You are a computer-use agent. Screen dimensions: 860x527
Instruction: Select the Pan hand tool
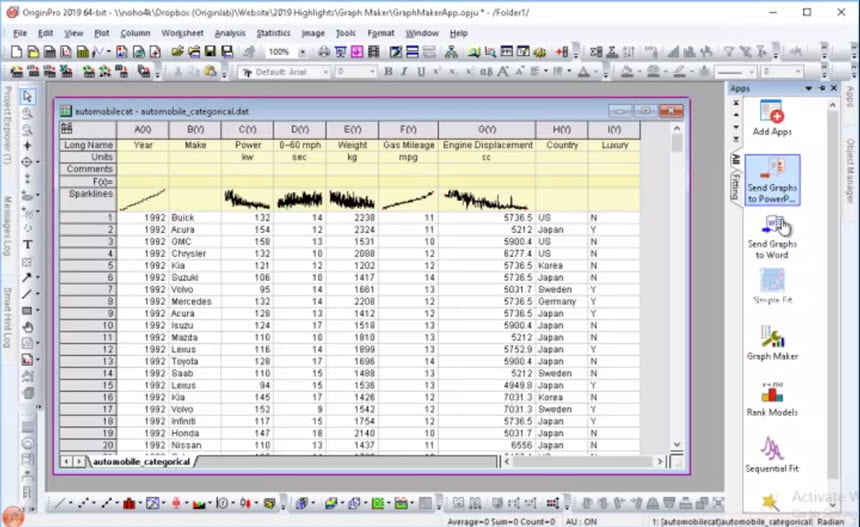click(27, 327)
